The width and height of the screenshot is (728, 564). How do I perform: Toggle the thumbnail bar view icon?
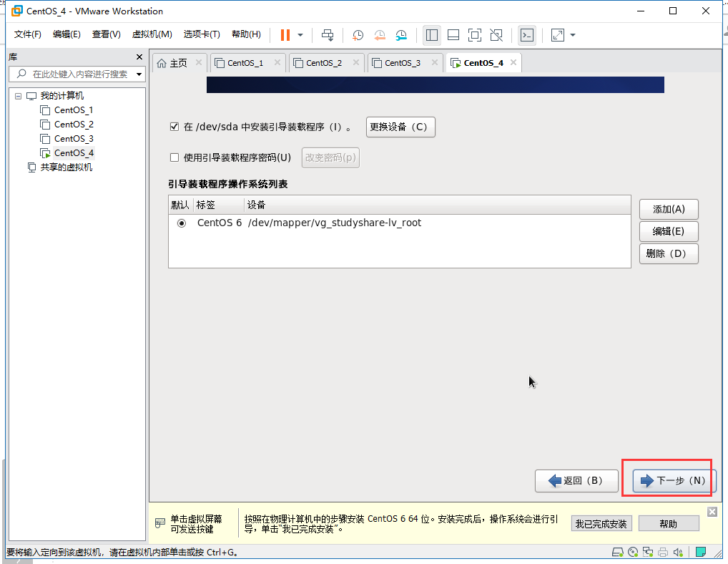click(453, 35)
